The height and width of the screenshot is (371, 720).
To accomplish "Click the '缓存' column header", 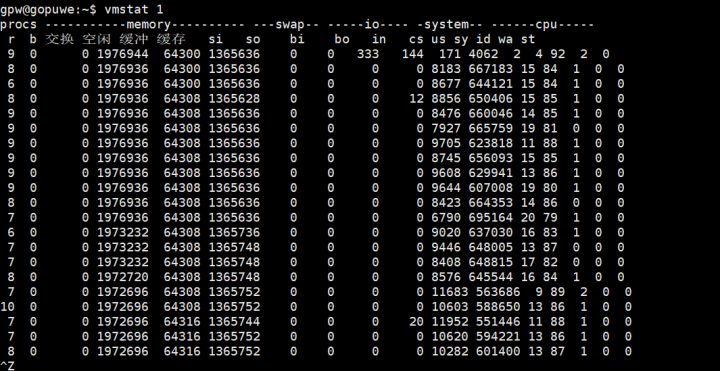I will coord(171,39).
